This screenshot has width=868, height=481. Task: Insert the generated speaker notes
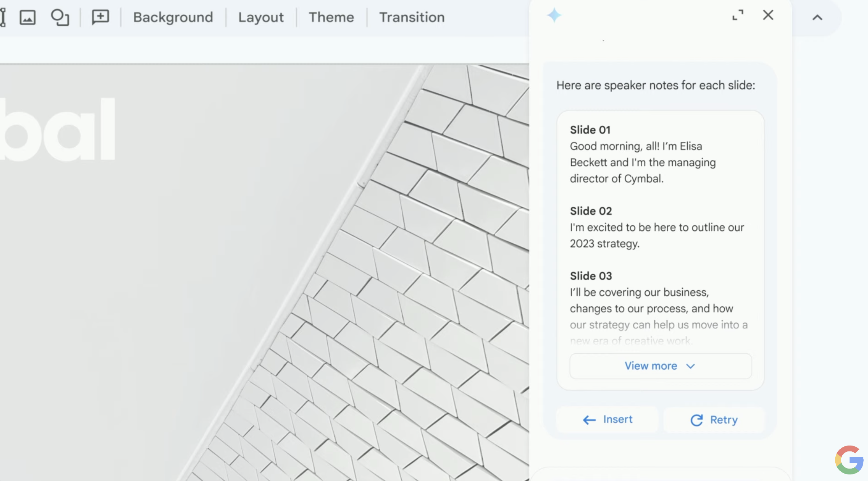coord(607,420)
